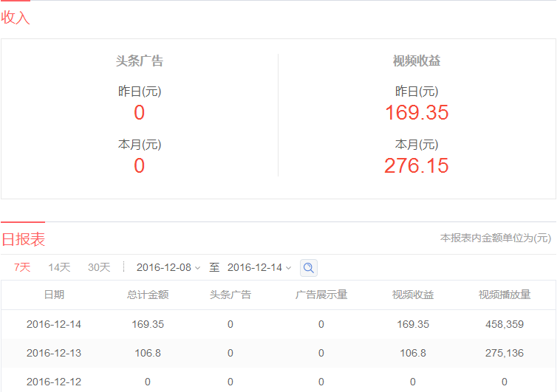Switch to the 30天 range tab

(99, 267)
